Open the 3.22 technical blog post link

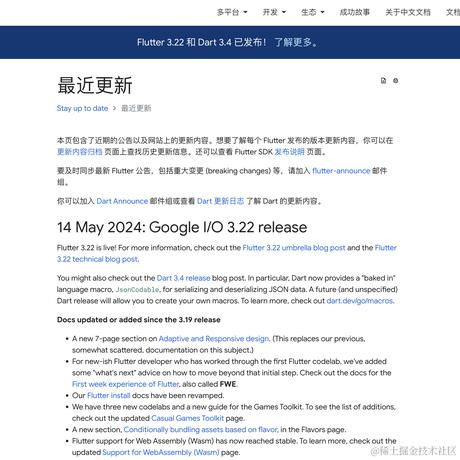coord(98,259)
